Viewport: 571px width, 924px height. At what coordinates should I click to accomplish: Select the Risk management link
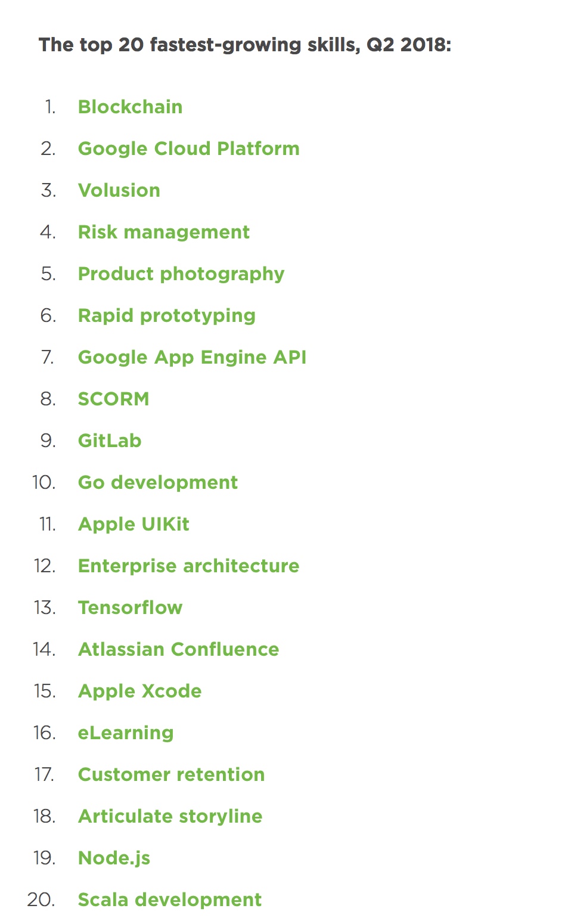(163, 232)
